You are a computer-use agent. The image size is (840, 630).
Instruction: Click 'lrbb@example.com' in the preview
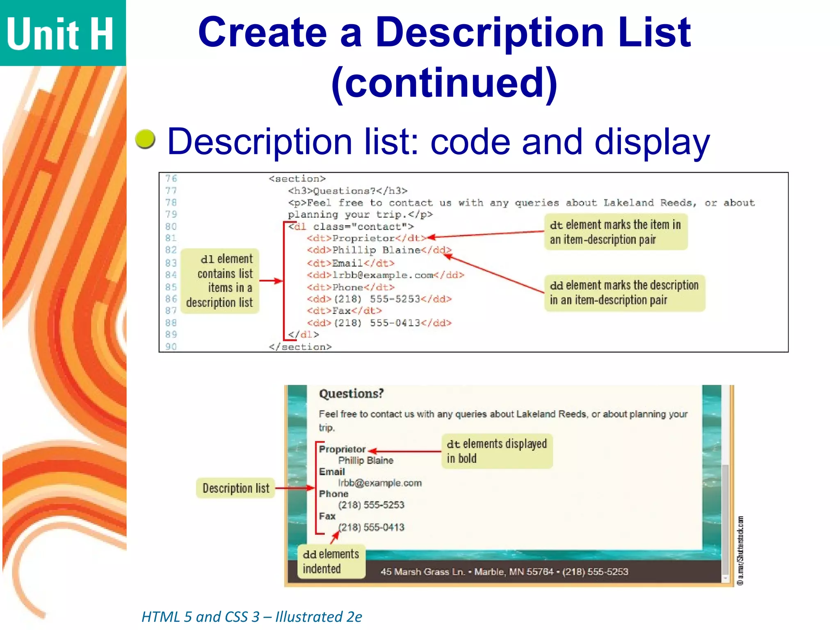(x=379, y=483)
